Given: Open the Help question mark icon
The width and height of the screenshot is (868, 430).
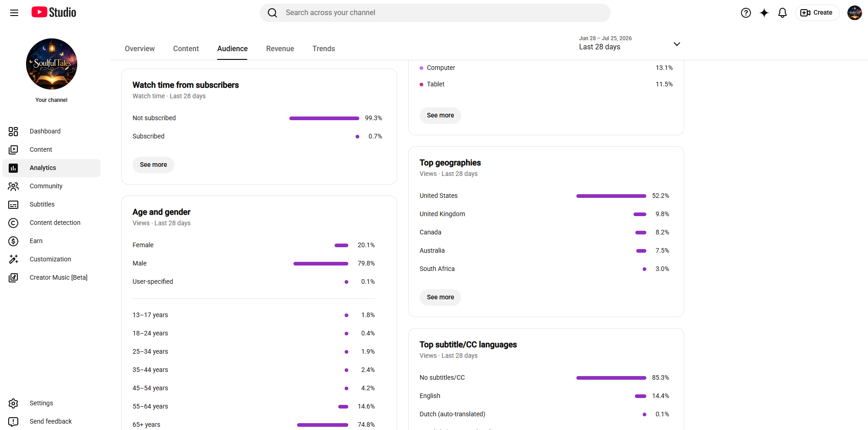Looking at the screenshot, I should (x=746, y=13).
